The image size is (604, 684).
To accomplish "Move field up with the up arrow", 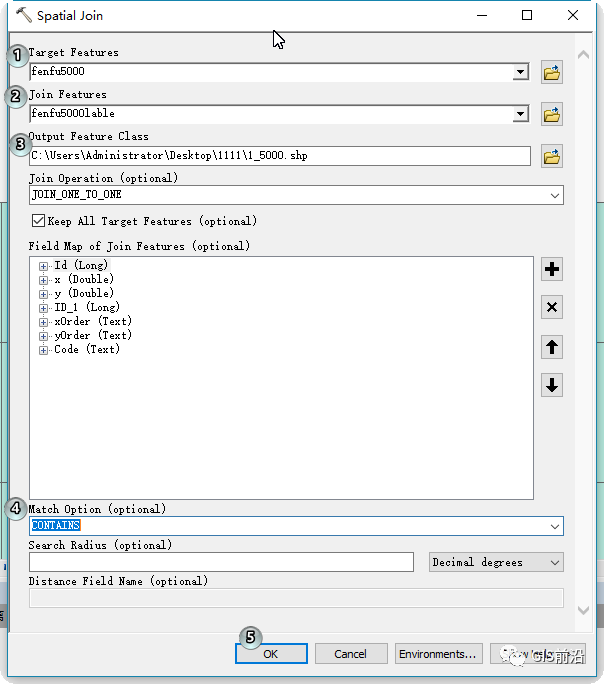I will (552, 347).
